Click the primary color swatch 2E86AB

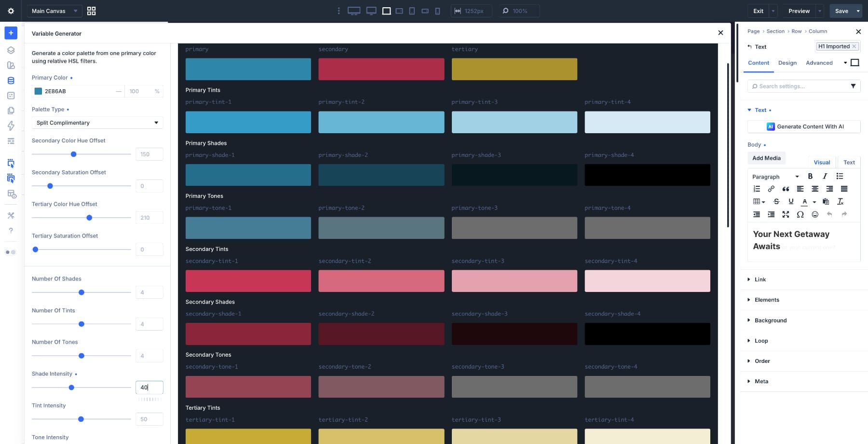(38, 91)
